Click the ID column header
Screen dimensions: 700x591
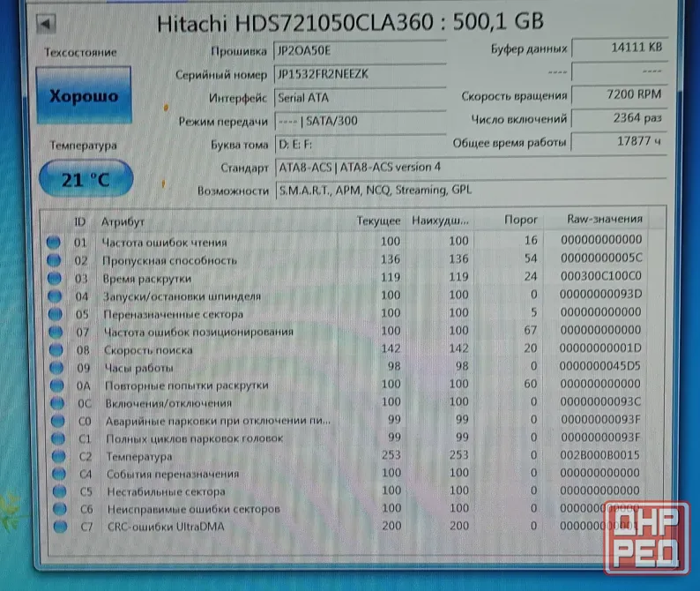click(79, 221)
